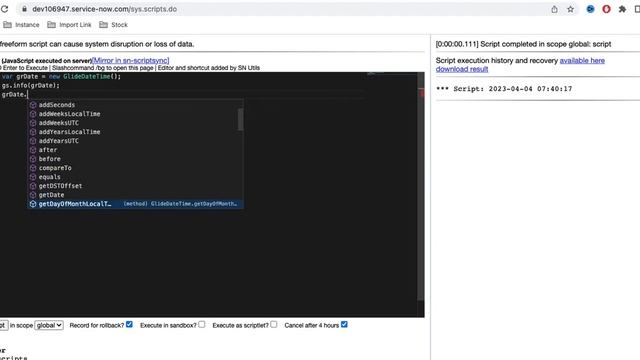Click the share icon in address bar
640x360 pixels.
pyautogui.click(x=554, y=9)
